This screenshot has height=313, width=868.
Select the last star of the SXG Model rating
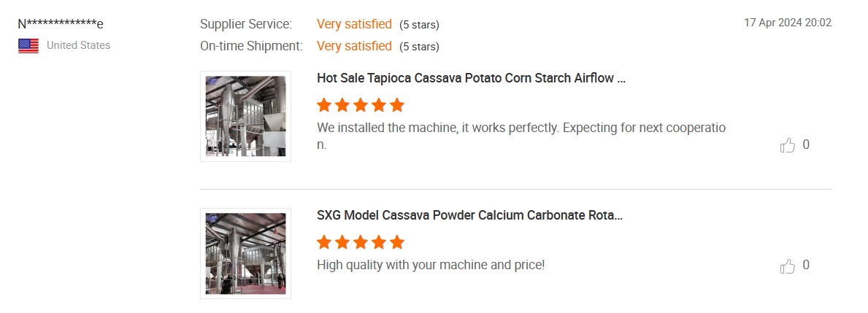[x=397, y=242]
